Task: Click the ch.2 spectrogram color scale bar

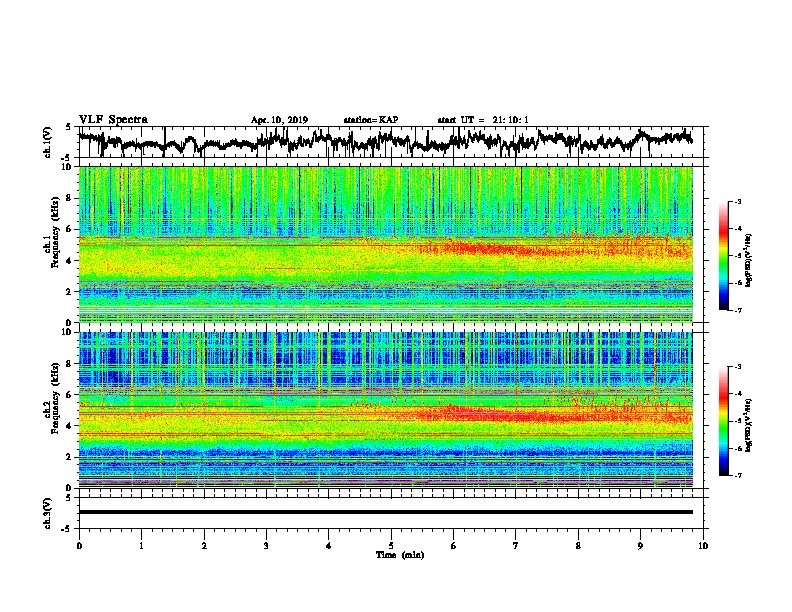Action: click(x=724, y=421)
